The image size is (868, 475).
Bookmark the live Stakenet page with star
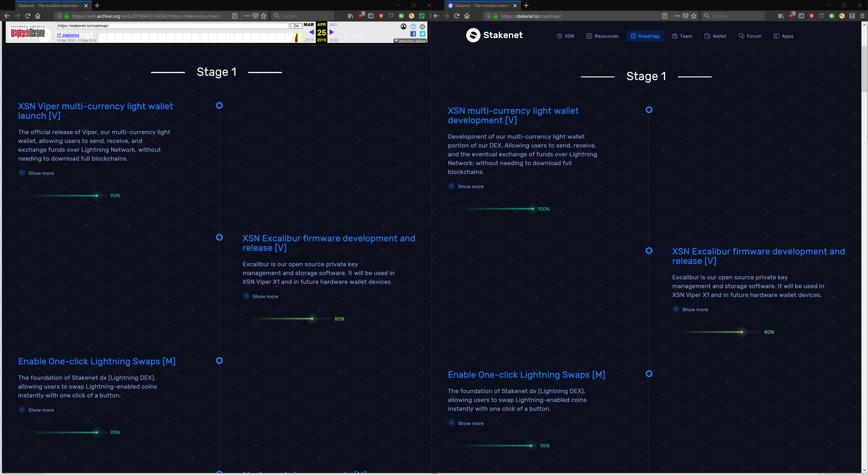[x=694, y=16]
